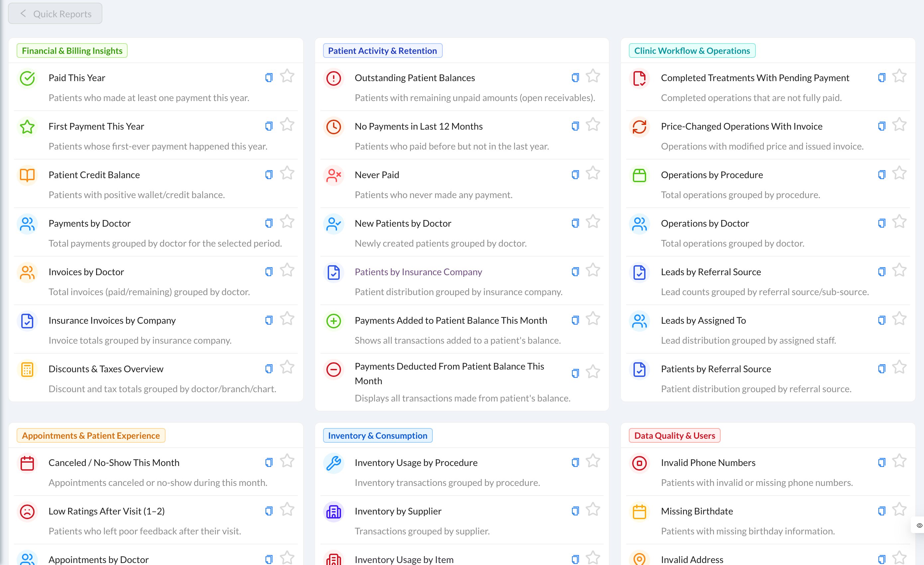Go back via Quick Reports button
The width and height of the screenshot is (924, 565).
55,14
